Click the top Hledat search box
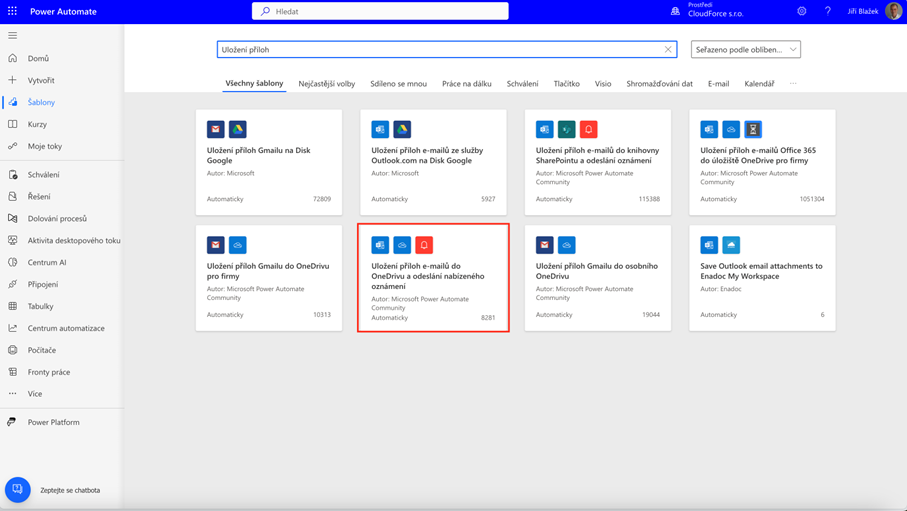The height and width of the screenshot is (511, 907). [x=380, y=11]
